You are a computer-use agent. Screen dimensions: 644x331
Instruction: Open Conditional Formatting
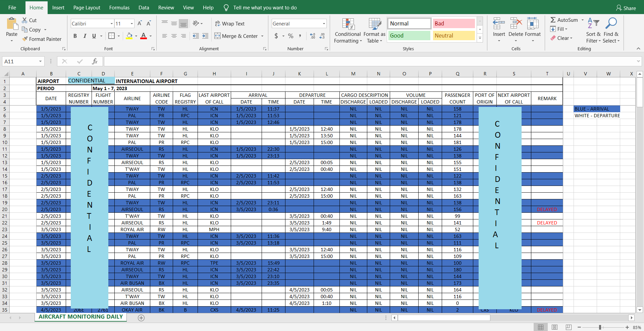[x=348, y=30]
